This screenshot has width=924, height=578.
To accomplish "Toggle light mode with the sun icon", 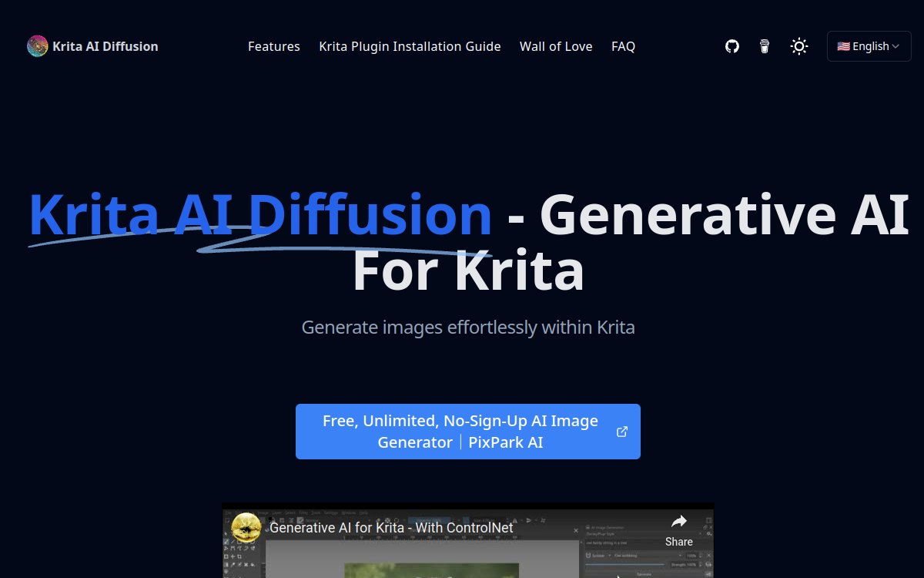I will [799, 46].
